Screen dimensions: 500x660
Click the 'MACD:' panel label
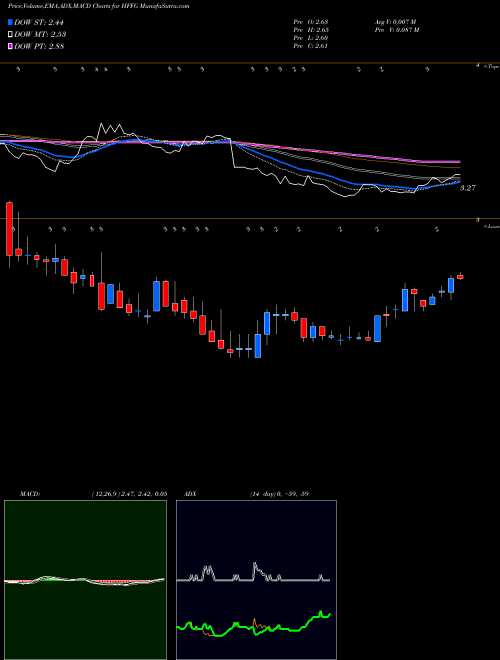(x=30, y=494)
